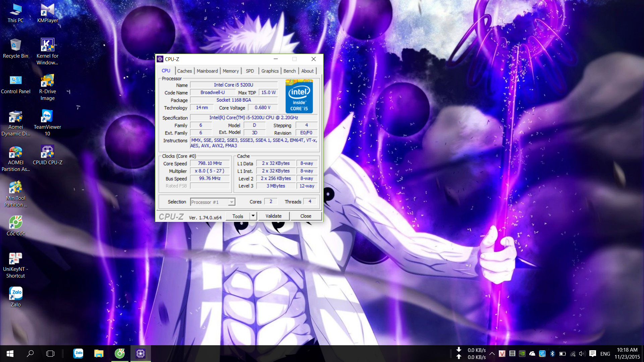Viewport: 644px width, 362px height.
Task: Open the volume speaker tray icon
Action: click(582, 354)
